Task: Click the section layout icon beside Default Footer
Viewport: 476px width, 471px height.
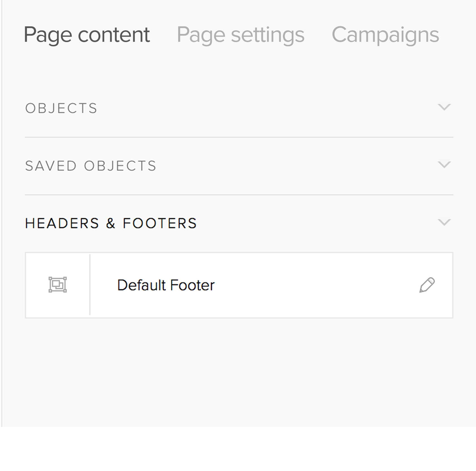Action: 58,285
